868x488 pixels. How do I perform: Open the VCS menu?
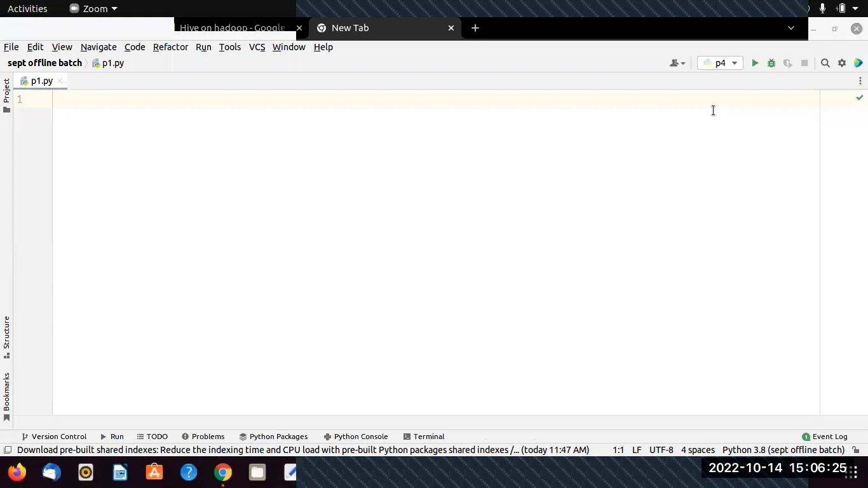tap(257, 47)
